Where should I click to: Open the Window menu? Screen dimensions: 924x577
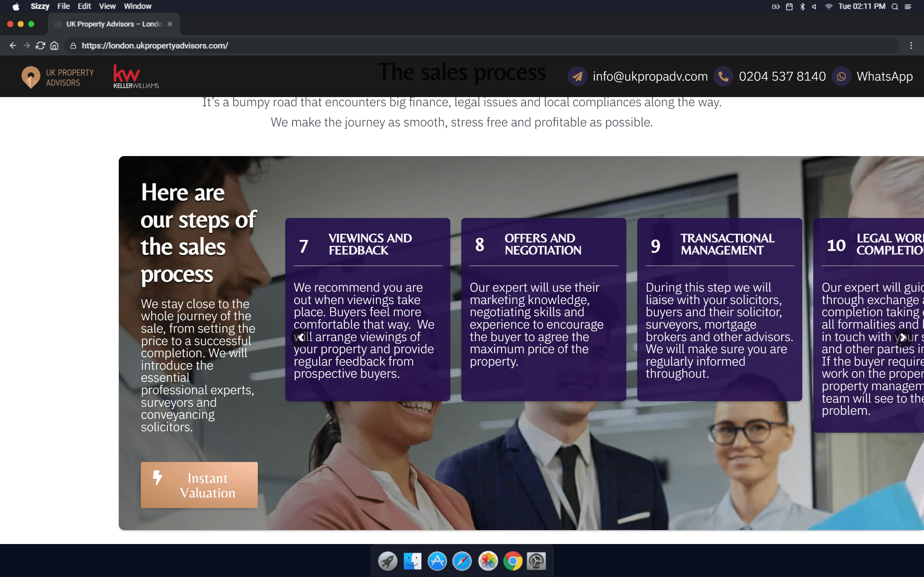click(x=137, y=7)
